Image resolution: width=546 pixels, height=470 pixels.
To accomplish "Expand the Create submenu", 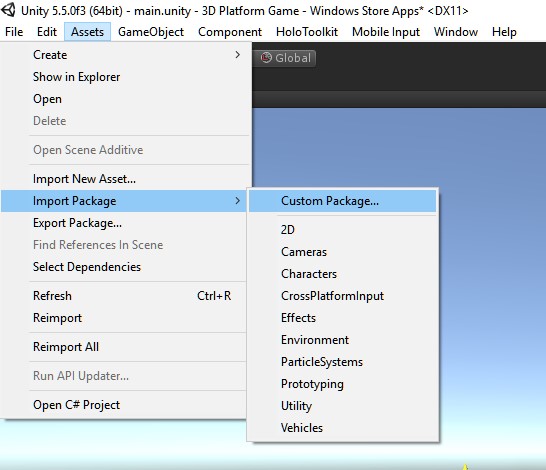I will pos(126,55).
